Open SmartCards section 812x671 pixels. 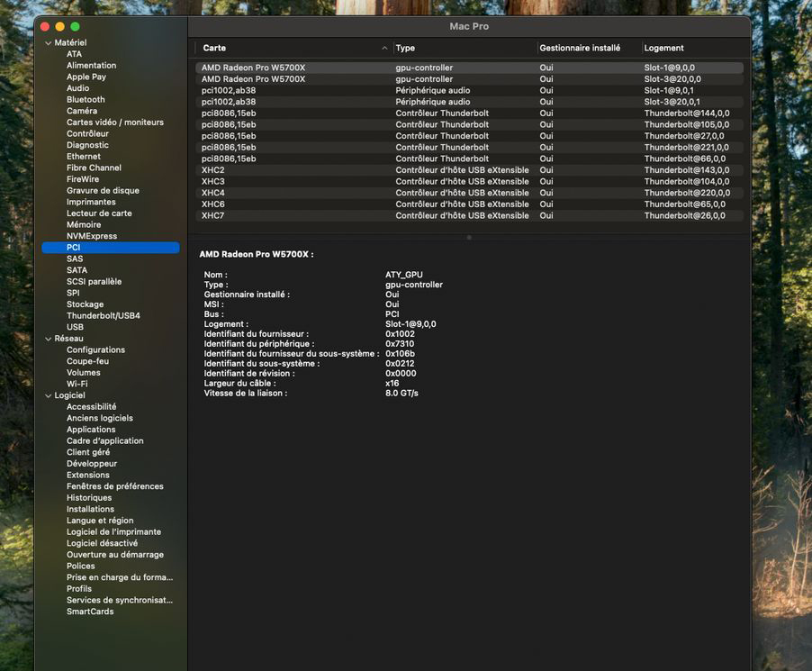point(90,612)
